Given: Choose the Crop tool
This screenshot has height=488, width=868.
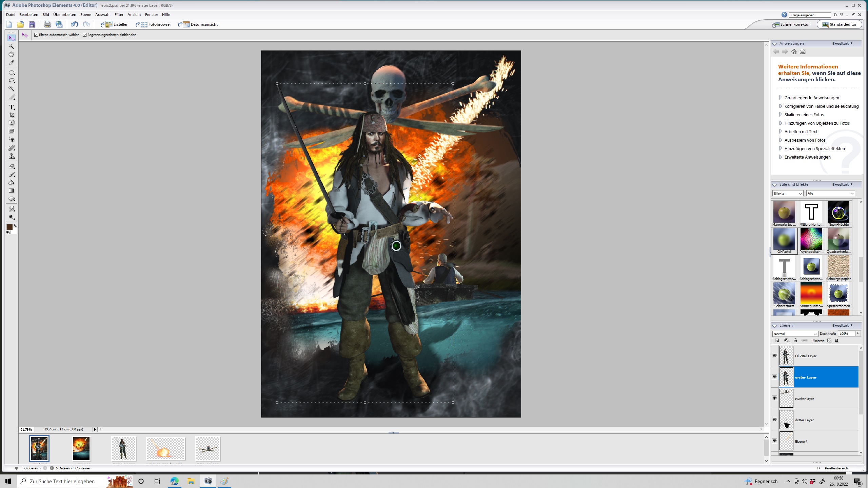Looking at the screenshot, I should pos(12,115).
